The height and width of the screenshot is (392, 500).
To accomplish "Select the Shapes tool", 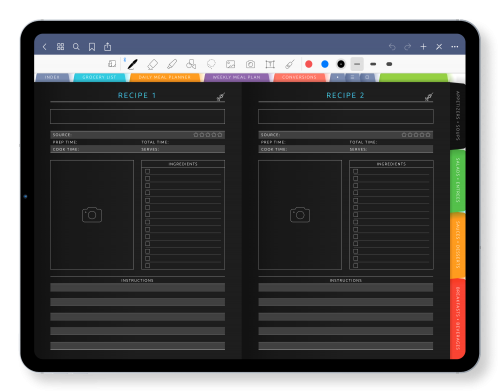I will point(191,64).
